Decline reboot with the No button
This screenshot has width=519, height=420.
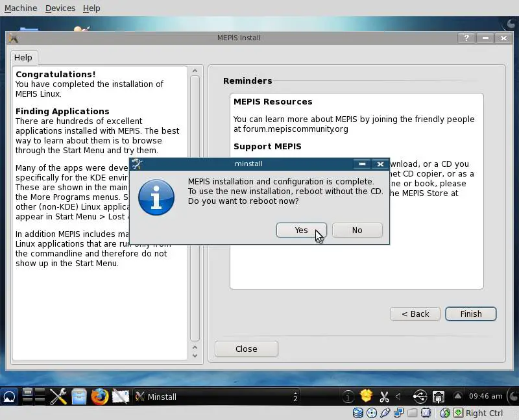[x=357, y=230]
